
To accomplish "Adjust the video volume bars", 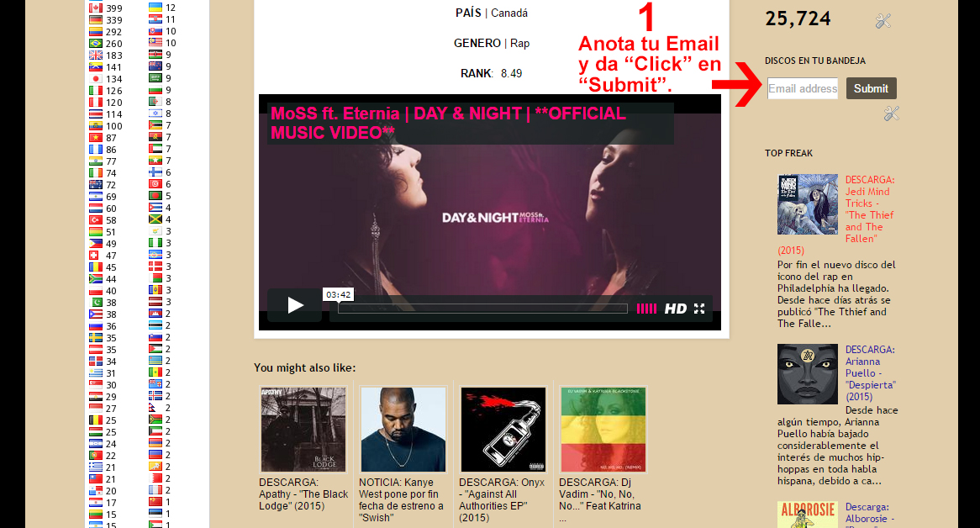I will (x=646, y=309).
